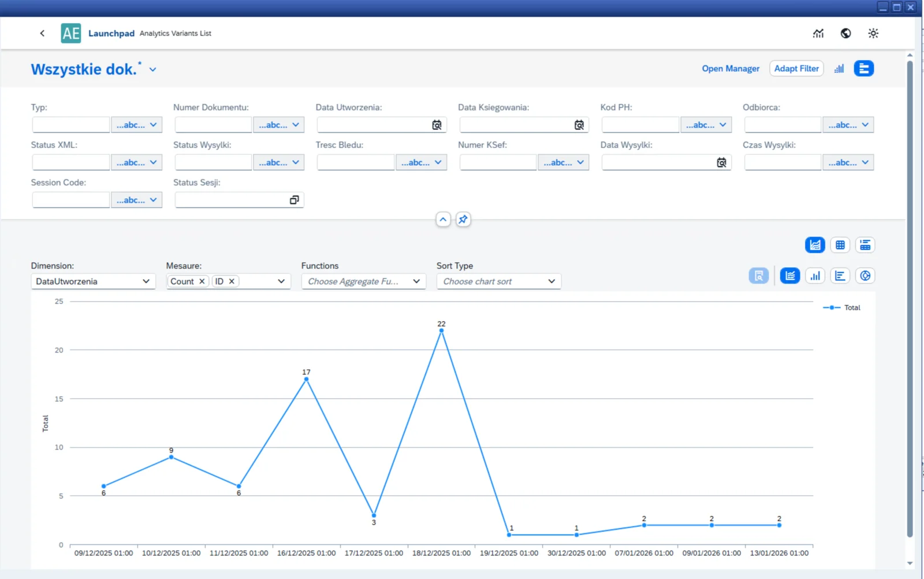Click the chart details search icon
This screenshot has height=579, width=924.
point(759,276)
